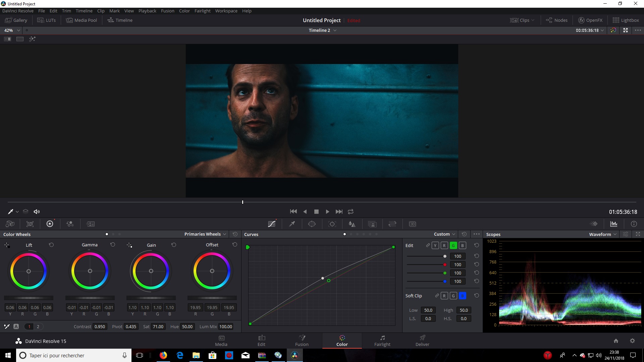Open the Fusion menu
Viewport: 644px width, 362px height.
pyautogui.click(x=167, y=11)
